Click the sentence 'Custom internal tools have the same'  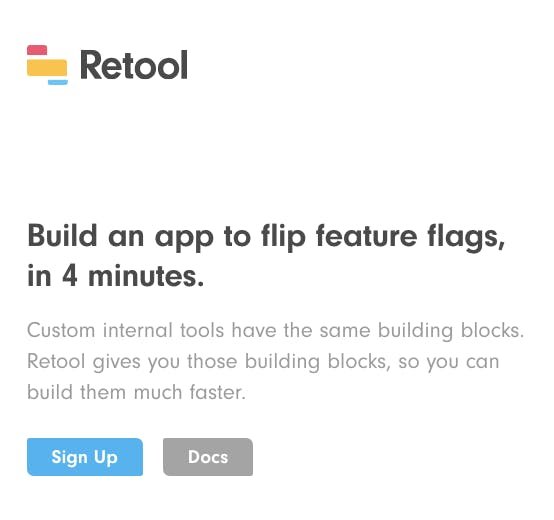point(199,331)
